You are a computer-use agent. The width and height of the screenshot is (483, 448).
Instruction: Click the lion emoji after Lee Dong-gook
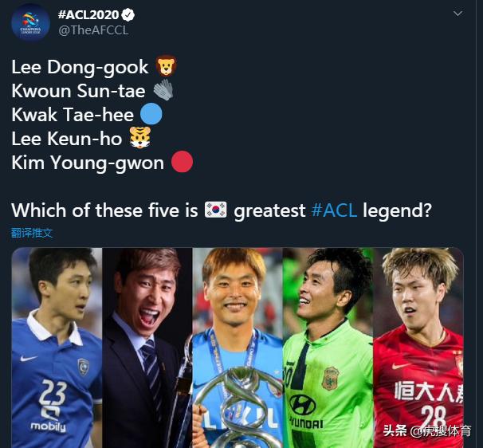pyautogui.click(x=166, y=66)
